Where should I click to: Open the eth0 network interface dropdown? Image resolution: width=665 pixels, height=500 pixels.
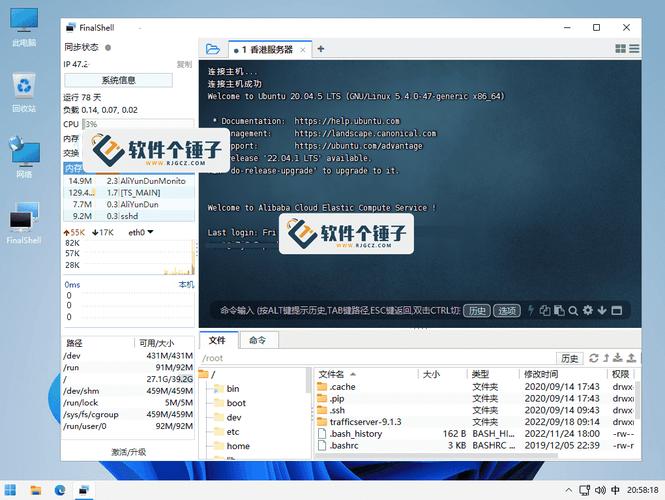click(x=141, y=232)
